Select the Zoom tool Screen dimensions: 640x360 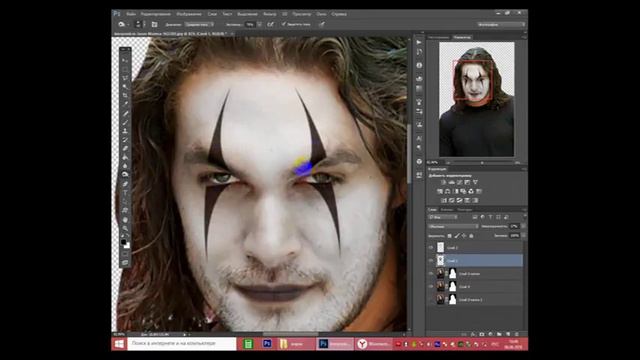click(125, 229)
